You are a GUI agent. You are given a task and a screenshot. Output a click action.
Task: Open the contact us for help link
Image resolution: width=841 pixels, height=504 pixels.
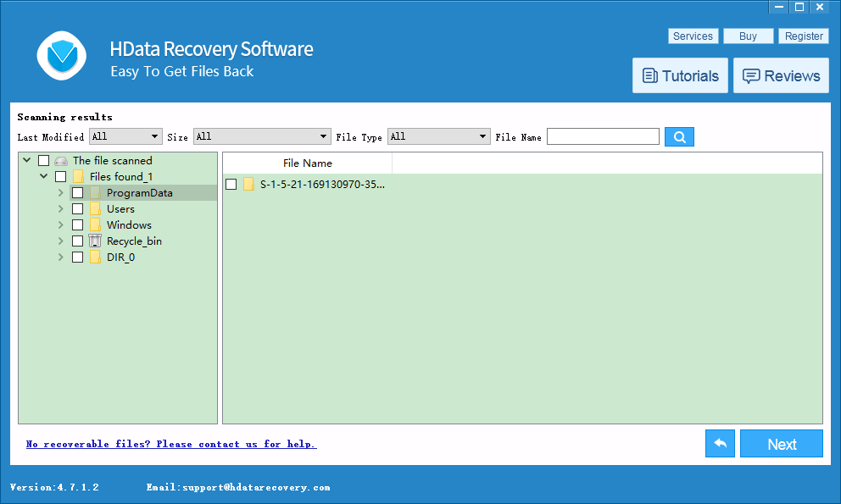pyautogui.click(x=171, y=444)
